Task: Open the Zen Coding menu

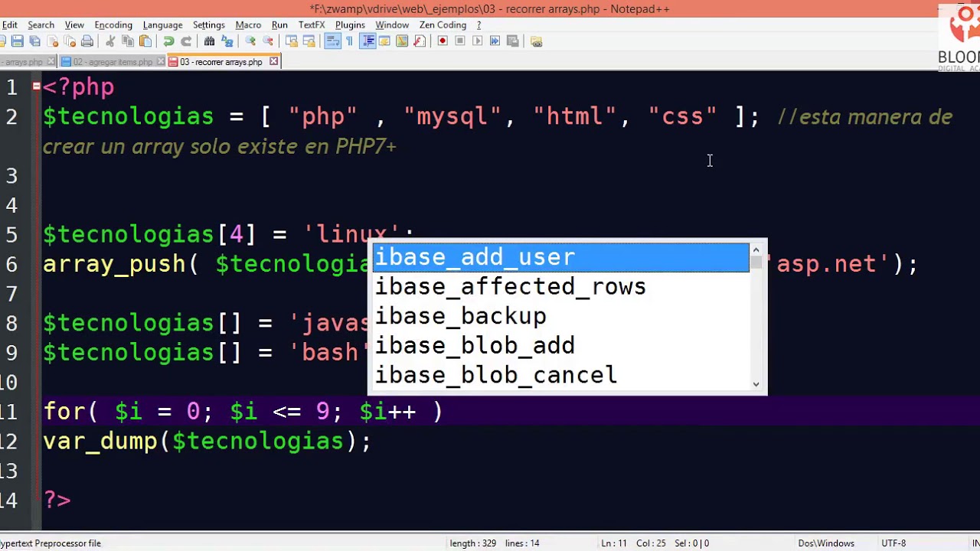Action: (443, 24)
